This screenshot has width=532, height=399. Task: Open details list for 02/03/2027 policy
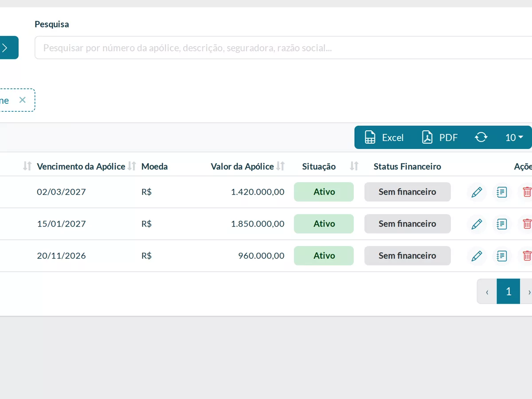pyautogui.click(x=502, y=192)
